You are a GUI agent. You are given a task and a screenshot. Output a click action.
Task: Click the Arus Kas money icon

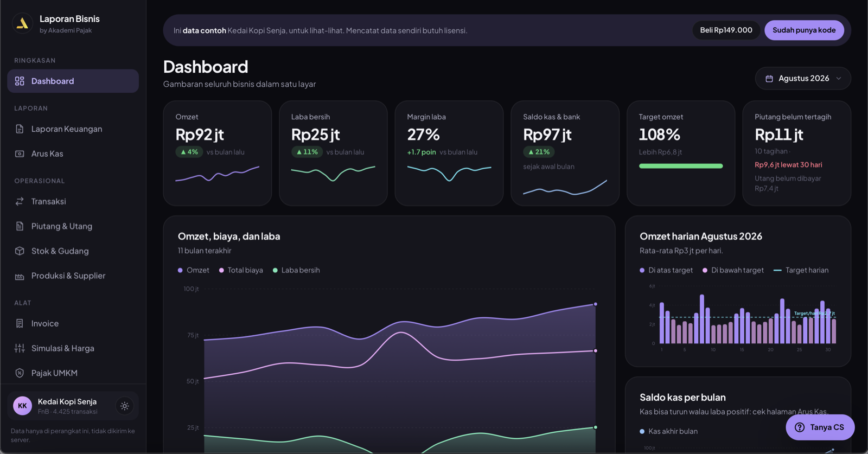[20, 154]
